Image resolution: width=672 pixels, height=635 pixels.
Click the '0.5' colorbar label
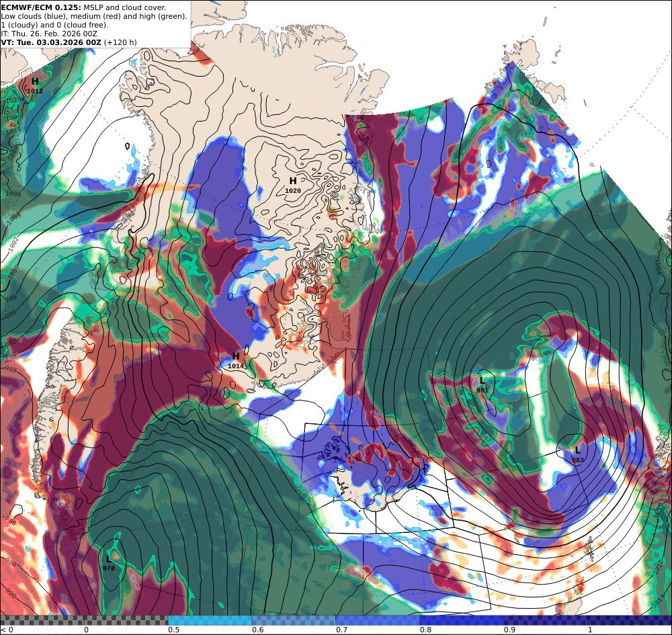click(173, 630)
